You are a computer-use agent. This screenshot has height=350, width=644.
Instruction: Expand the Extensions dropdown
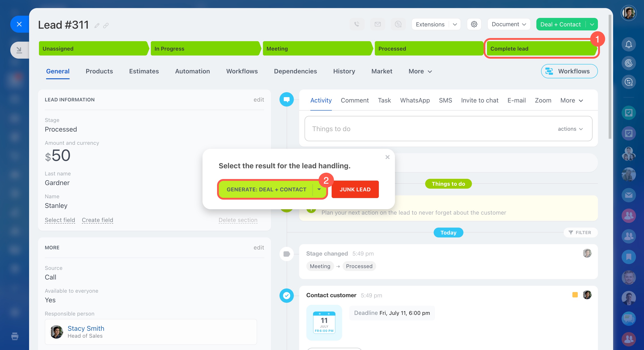tap(454, 24)
